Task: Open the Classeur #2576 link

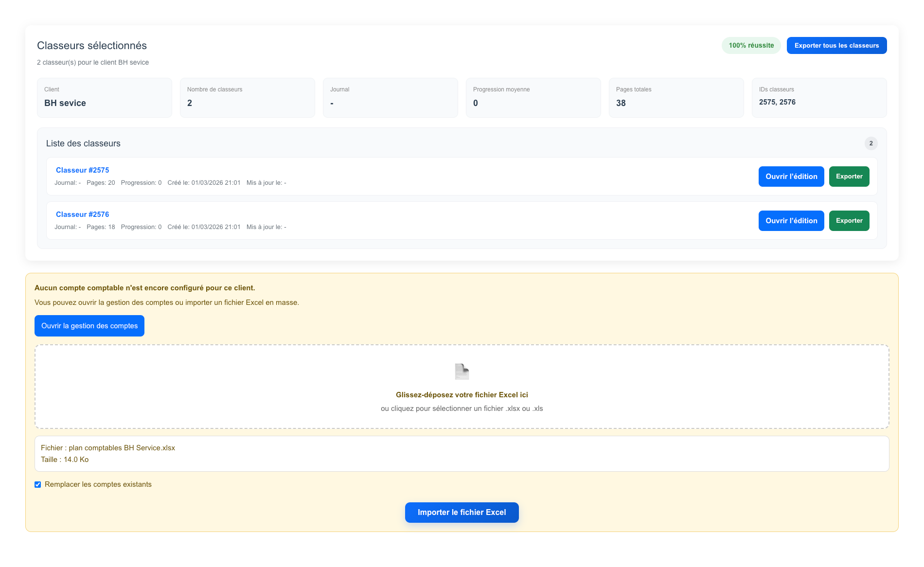Action: (x=82, y=214)
